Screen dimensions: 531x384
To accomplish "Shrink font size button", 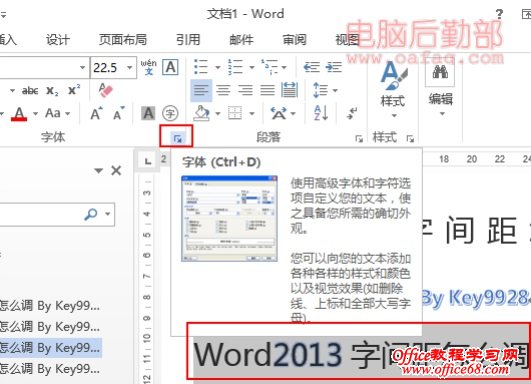I will pyautogui.click(x=119, y=113).
